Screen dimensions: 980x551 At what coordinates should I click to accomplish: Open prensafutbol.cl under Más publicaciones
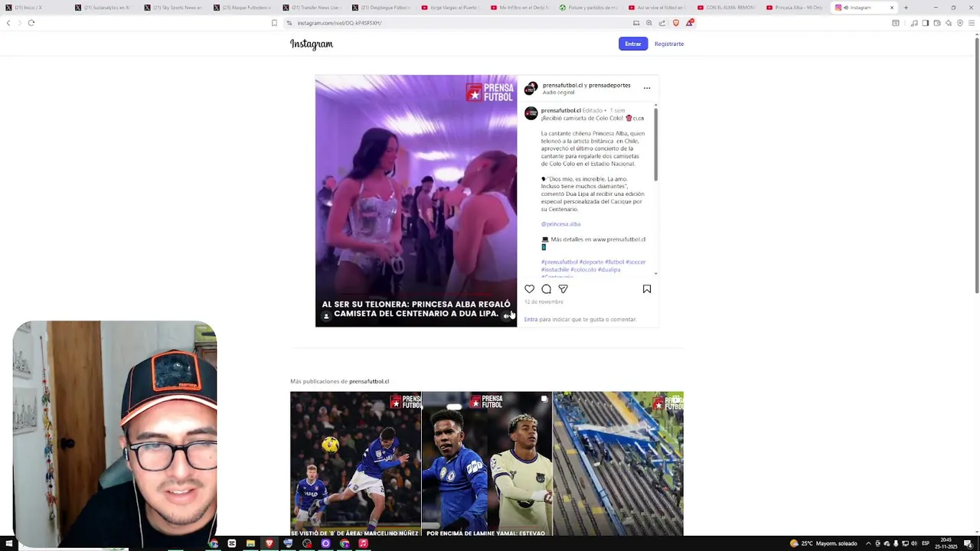tap(369, 381)
